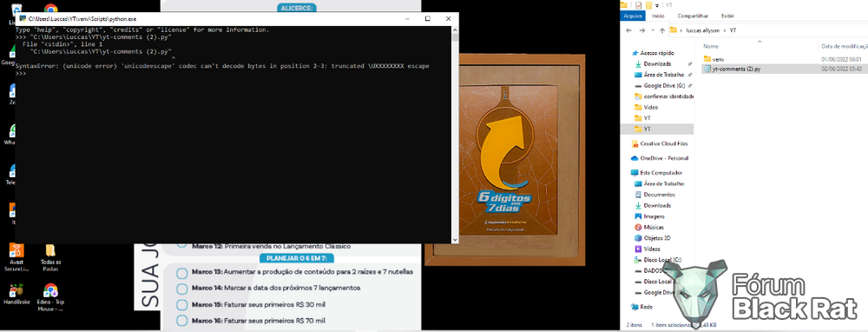This screenshot has width=868, height=332.
Task: Click the date 02/06/2022 05:43 in the yt-comments row
Action: point(841,69)
